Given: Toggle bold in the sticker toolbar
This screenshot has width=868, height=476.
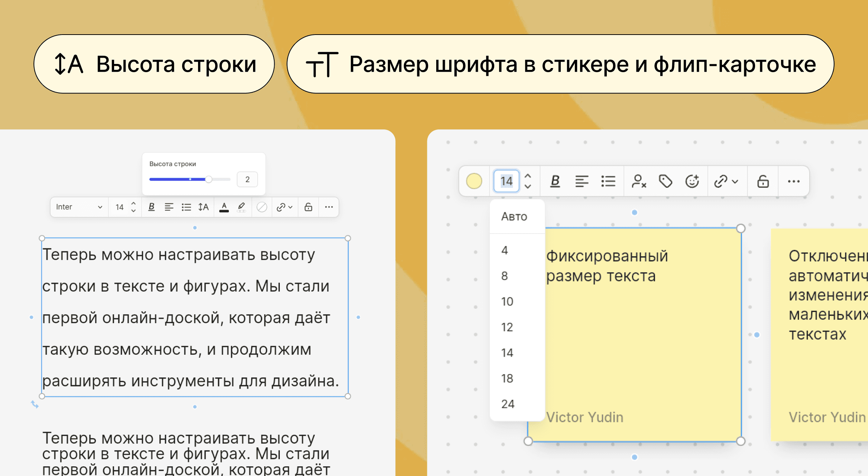Looking at the screenshot, I should click(555, 181).
